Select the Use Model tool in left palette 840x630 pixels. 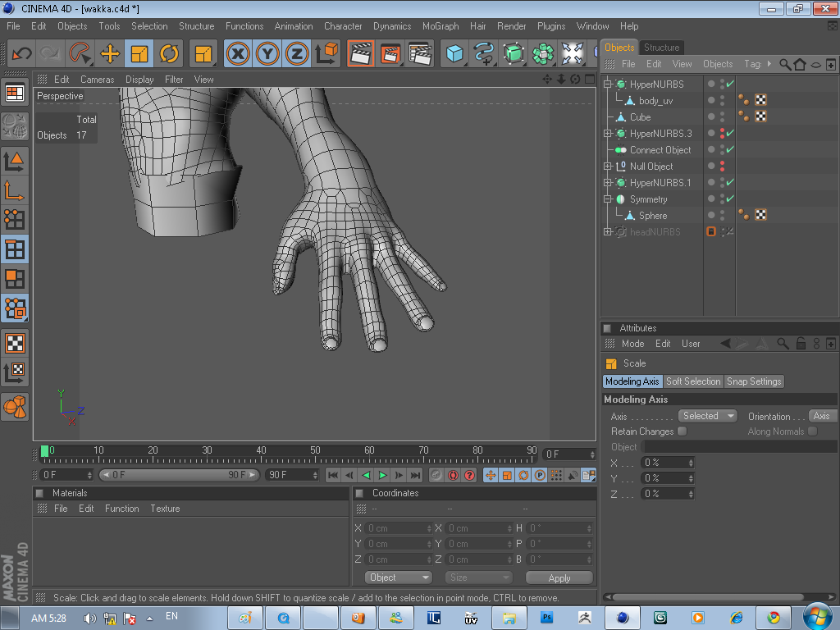[x=15, y=160]
